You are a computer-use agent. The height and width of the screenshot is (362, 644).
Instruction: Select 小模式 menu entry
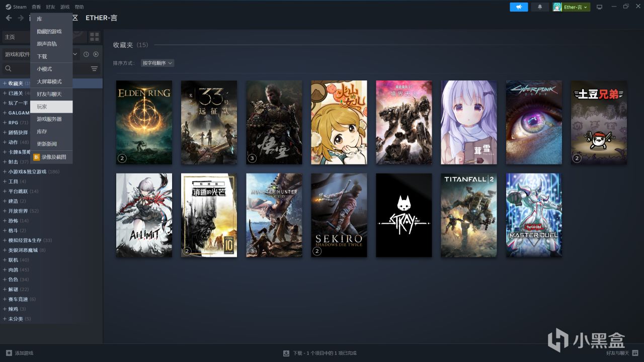51,69
